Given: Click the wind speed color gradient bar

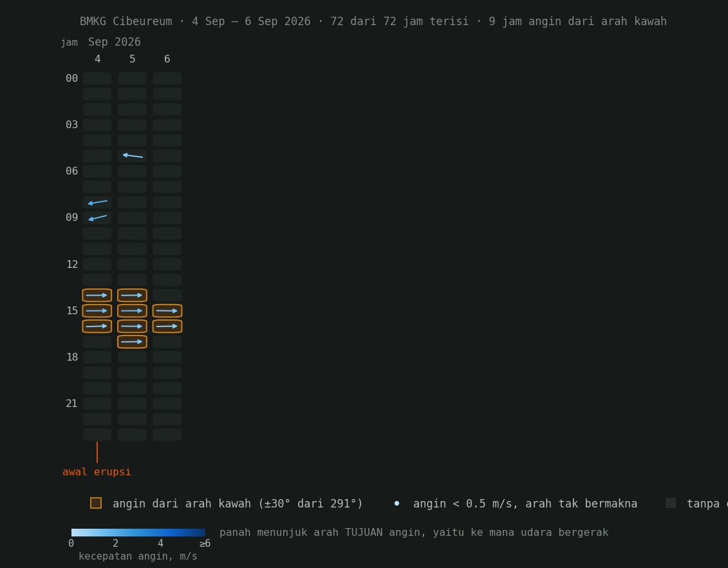Looking at the screenshot, I should (x=138, y=533).
